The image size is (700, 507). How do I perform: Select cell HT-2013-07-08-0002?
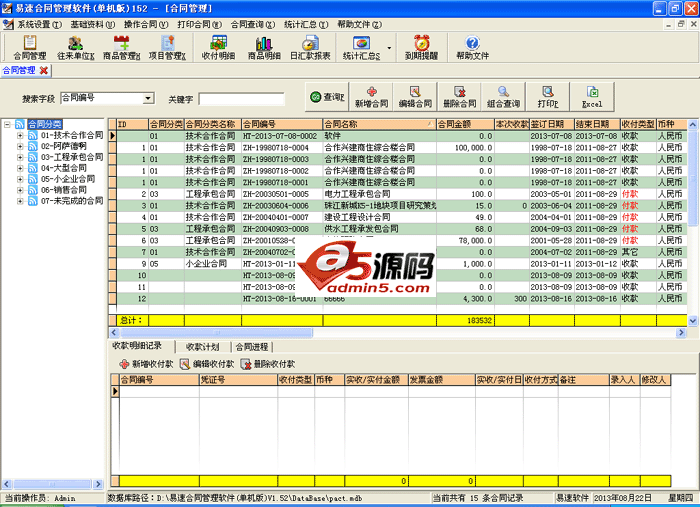pos(282,136)
